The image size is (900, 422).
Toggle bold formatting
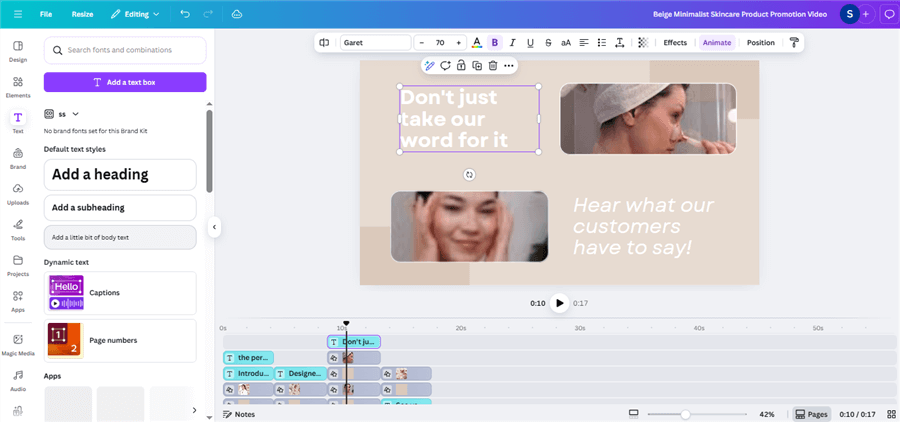pyautogui.click(x=494, y=42)
